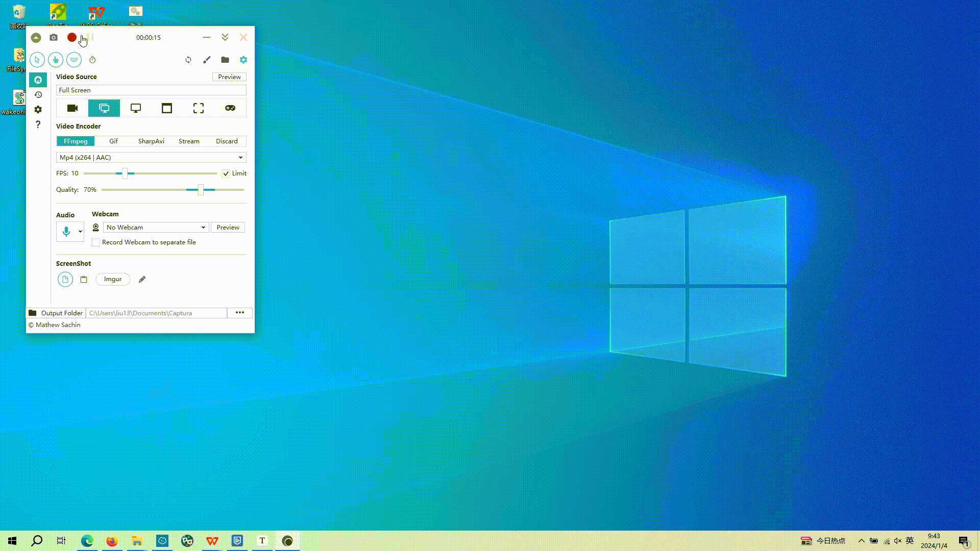980x551 pixels.
Task: Open the output folder icon in toolbar
Action: pyautogui.click(x=225, y=60)
